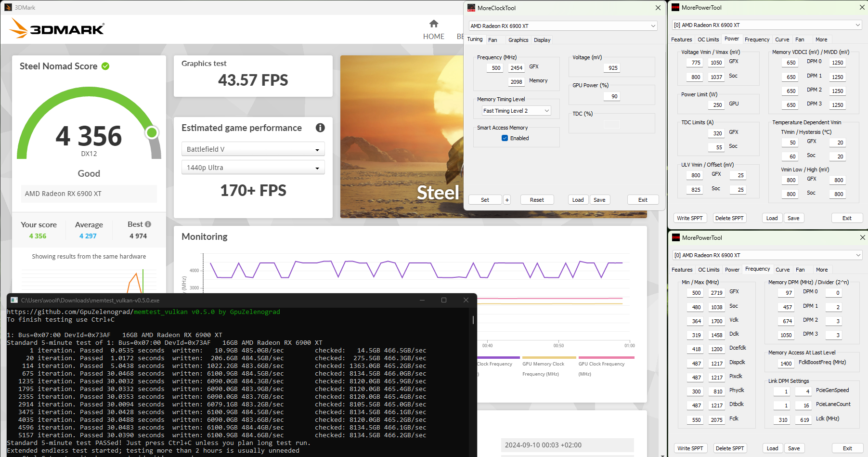Click Write SPPT in the MorePowerTool Power-tab window
Viewport: 868px width, 457px height.
tap(690, 218)
